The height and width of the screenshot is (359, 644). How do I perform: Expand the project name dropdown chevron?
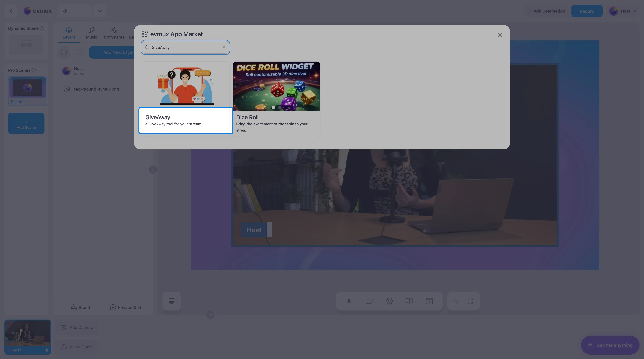[x=100, y=11]
